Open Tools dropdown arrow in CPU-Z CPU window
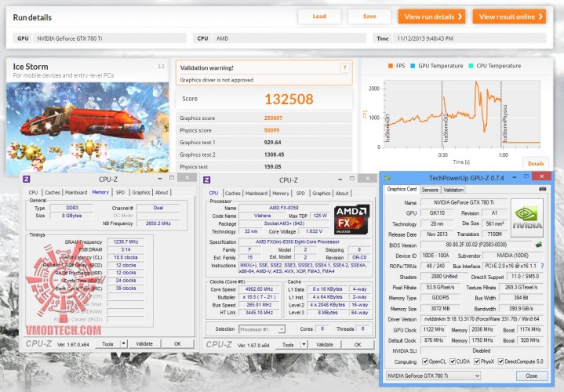Screen dimensions: 564x392 (304, 344)
